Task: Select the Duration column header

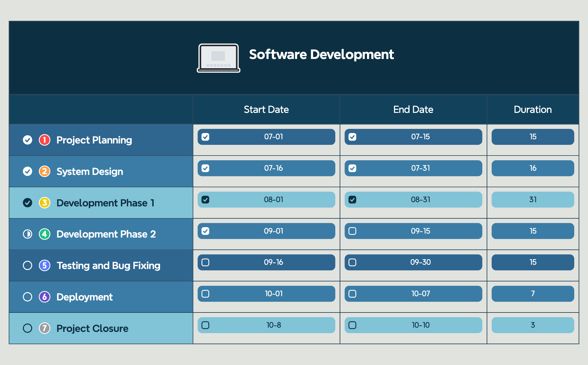Action: (x=532, y=109)
